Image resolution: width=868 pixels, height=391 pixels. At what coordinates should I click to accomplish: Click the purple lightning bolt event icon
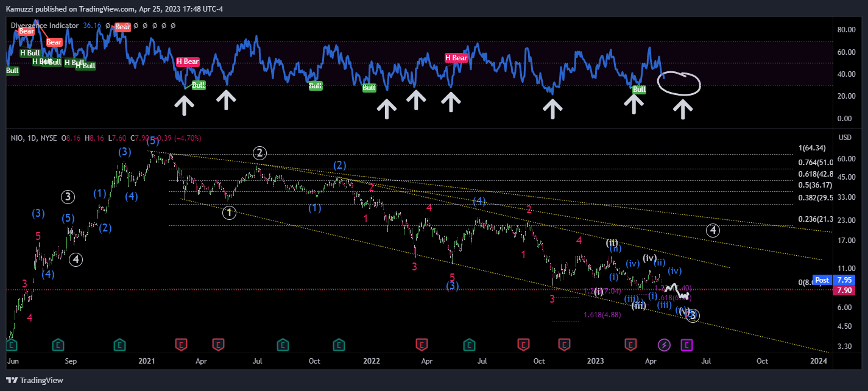pyautogui.click(x=665, y=345)
